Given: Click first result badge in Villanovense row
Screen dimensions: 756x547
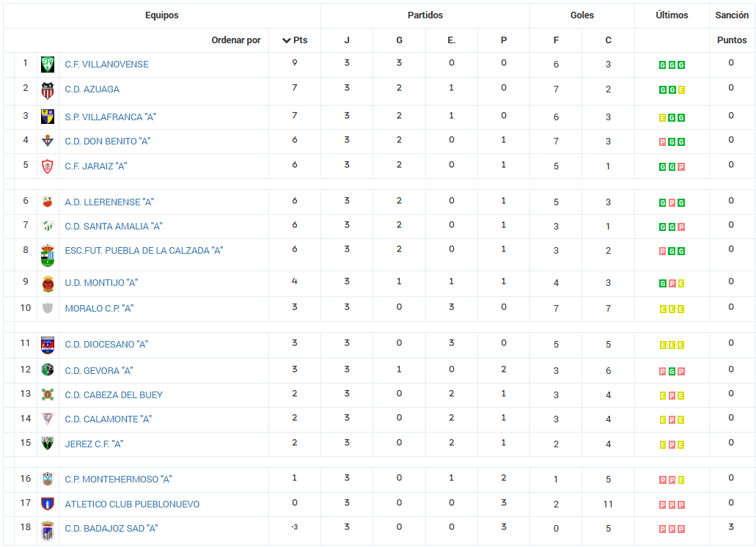Looking at the screenshot, I should click(662, 65).
